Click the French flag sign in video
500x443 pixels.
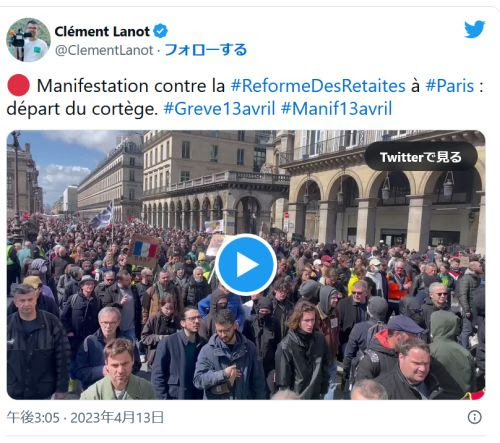coord(144,250)
